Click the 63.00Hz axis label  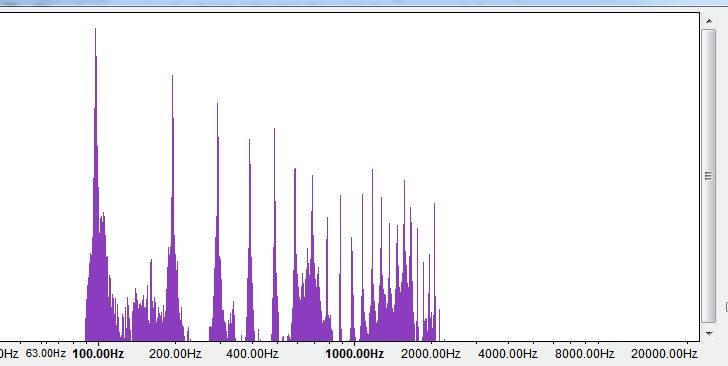tap(46, 353)
